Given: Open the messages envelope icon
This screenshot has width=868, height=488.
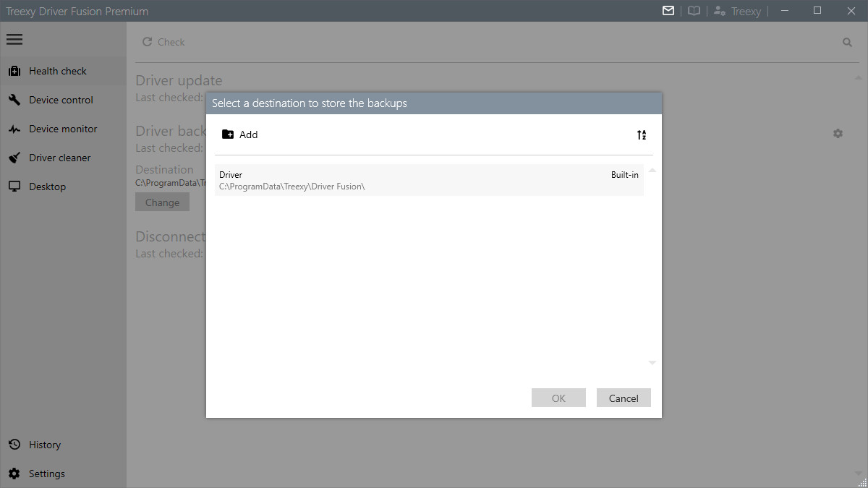Looking at the screenshot, I should click(x=668, y=11).
